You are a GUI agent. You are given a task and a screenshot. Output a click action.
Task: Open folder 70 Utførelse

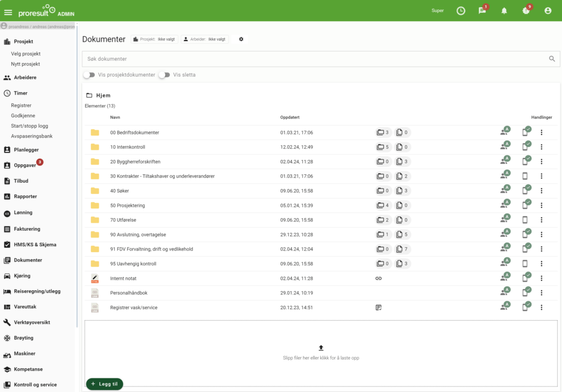coord(123,220)
